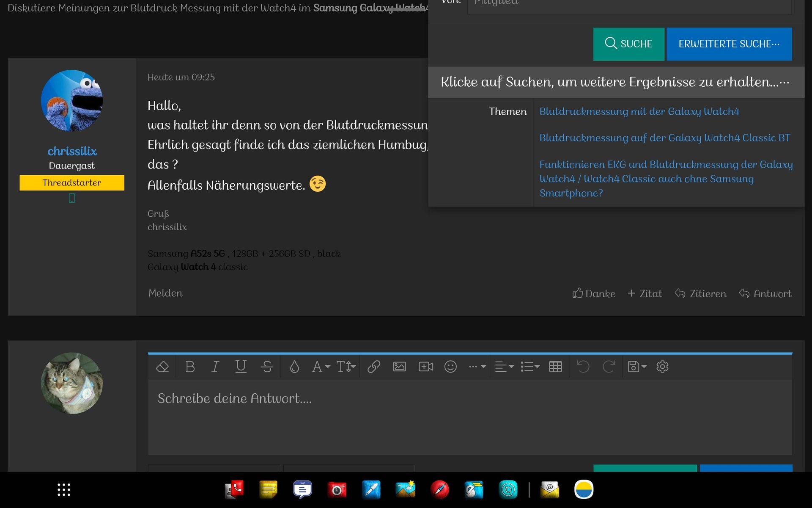Expand the font size dropdown
This screenshot has width=812, height=508.
coord(346,367)
